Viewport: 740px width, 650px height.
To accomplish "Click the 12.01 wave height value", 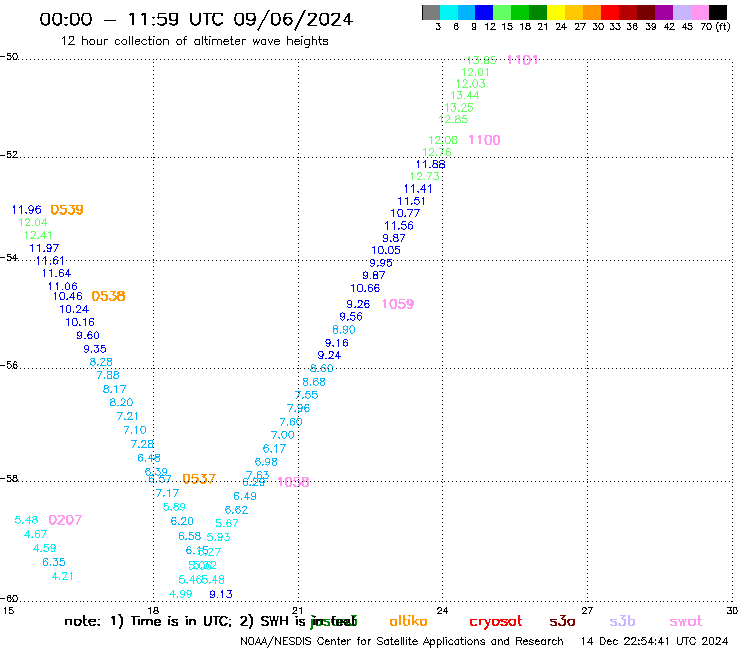I will click(475, 72).
